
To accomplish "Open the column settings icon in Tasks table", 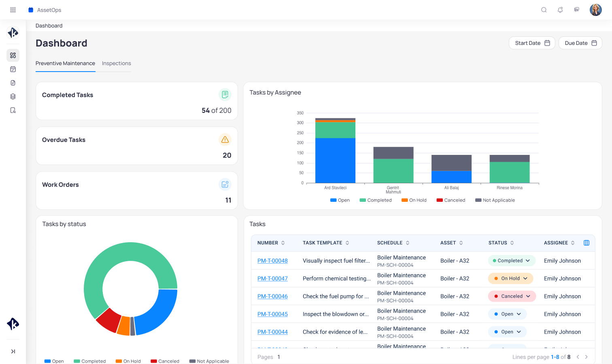I will 586,243.
